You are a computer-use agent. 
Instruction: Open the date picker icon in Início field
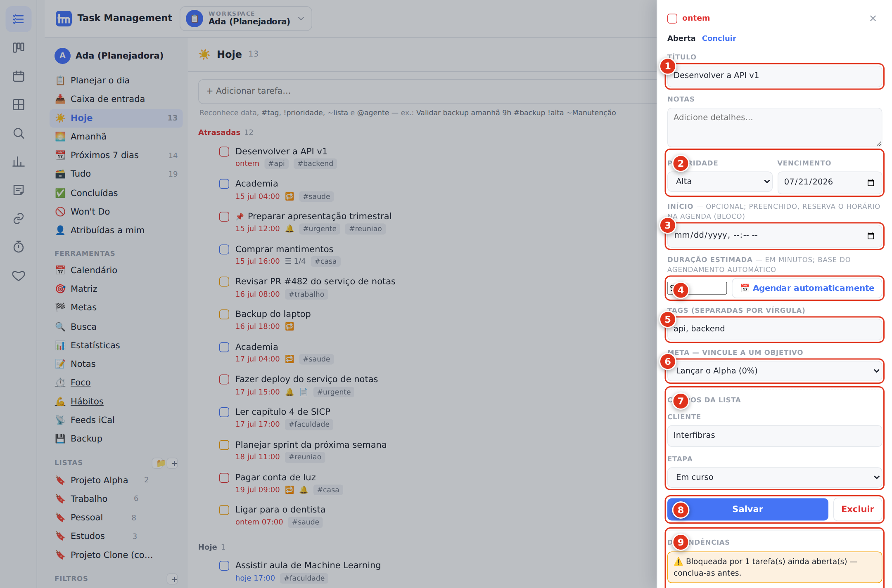click(871, 236)
